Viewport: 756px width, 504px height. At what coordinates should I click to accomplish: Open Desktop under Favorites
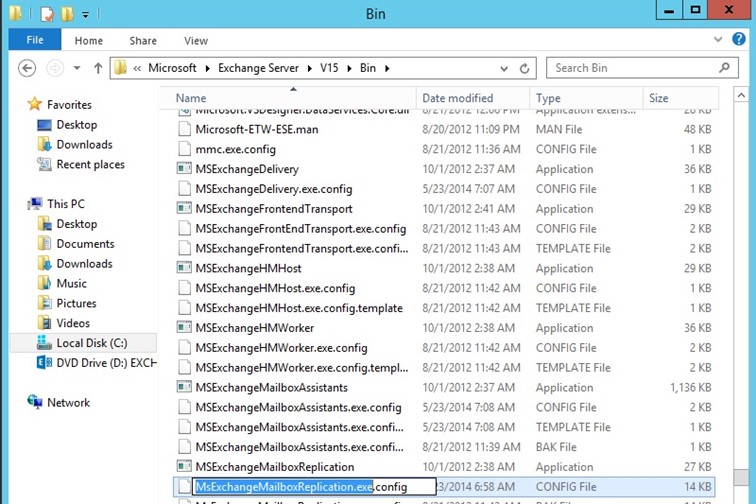77,124
